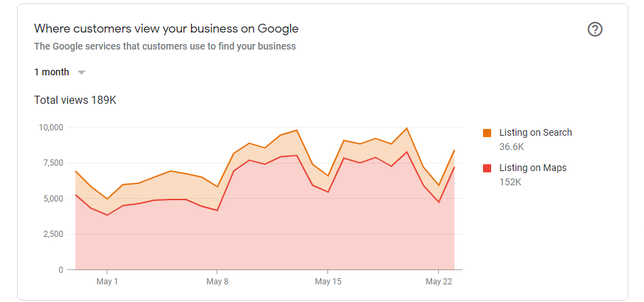Viewport: 644px width, 302px height.
Task: Click the Total views 189K text
Action: coord(75,100)
